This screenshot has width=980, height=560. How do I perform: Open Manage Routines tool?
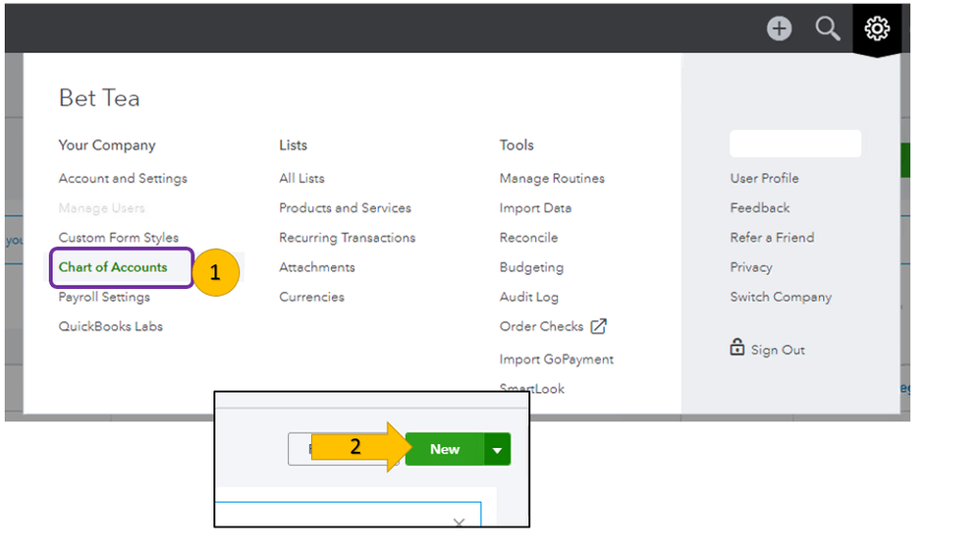click(552, 178)
